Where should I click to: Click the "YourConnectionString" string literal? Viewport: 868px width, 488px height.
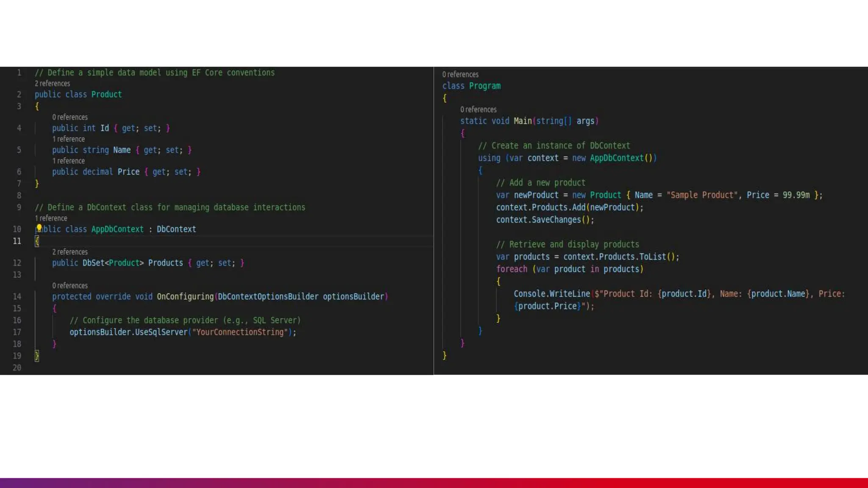pyautogui.click(x=240, y=332)
